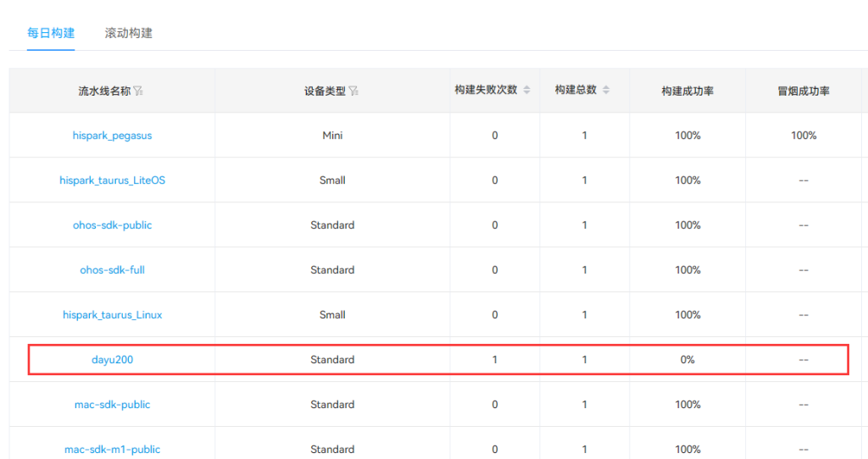Open the filter for 流水线名称 column

point(138,91)
